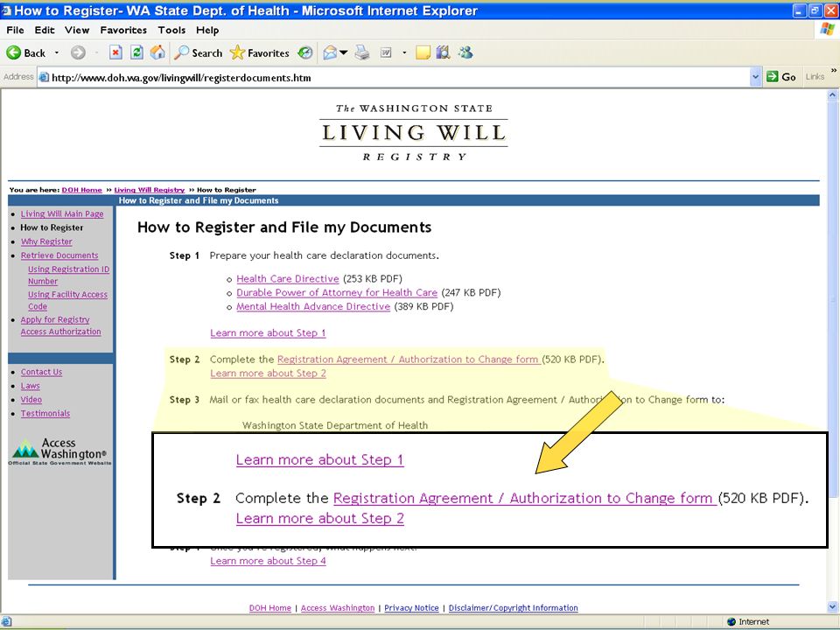Screen dimensions: 840x630
Task: Open the Contact Us sidebar link
Action: 41,372
